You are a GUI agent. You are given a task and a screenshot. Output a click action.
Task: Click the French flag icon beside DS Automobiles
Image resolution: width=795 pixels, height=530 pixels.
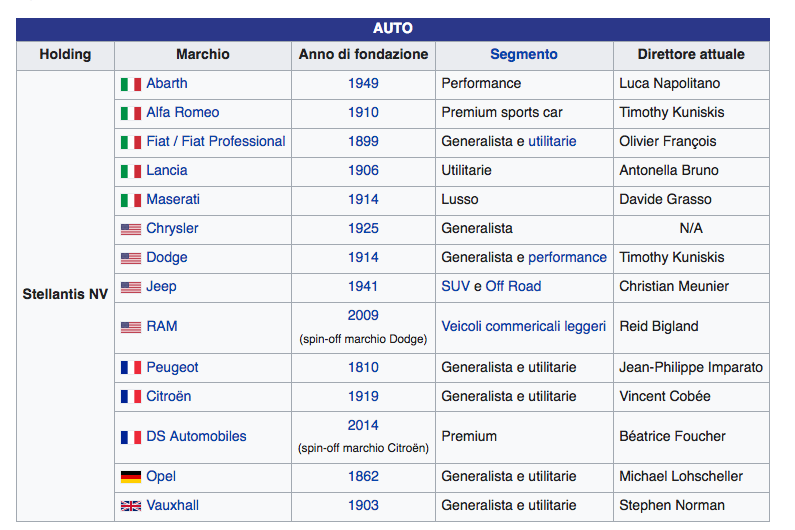(x=131, y=437)
